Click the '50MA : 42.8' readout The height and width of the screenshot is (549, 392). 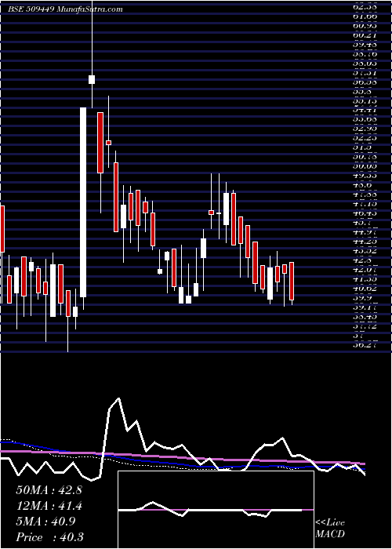click(x=49, y=490)
